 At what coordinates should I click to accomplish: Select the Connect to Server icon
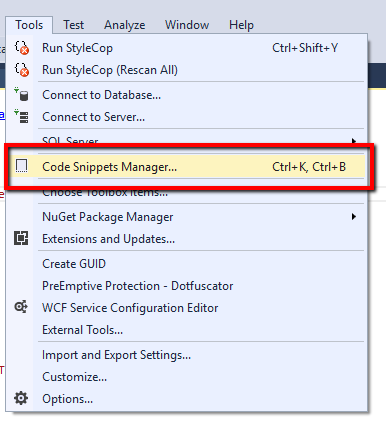click(x=21, y=117)
